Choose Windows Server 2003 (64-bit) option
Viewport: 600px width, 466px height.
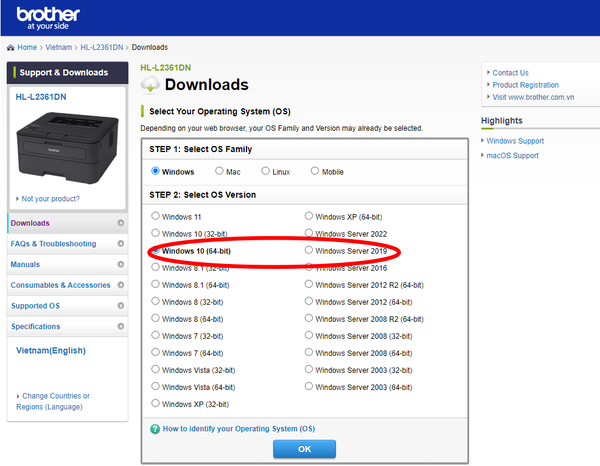(x=308, y=386)
